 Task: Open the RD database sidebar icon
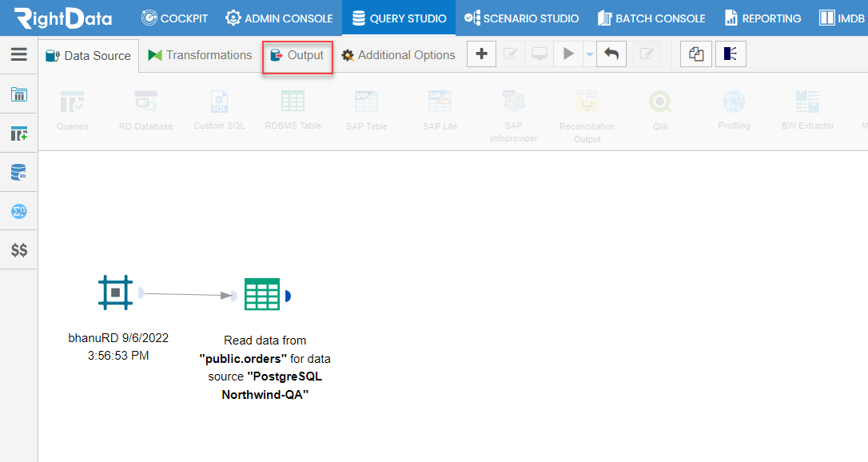[19, 172]
